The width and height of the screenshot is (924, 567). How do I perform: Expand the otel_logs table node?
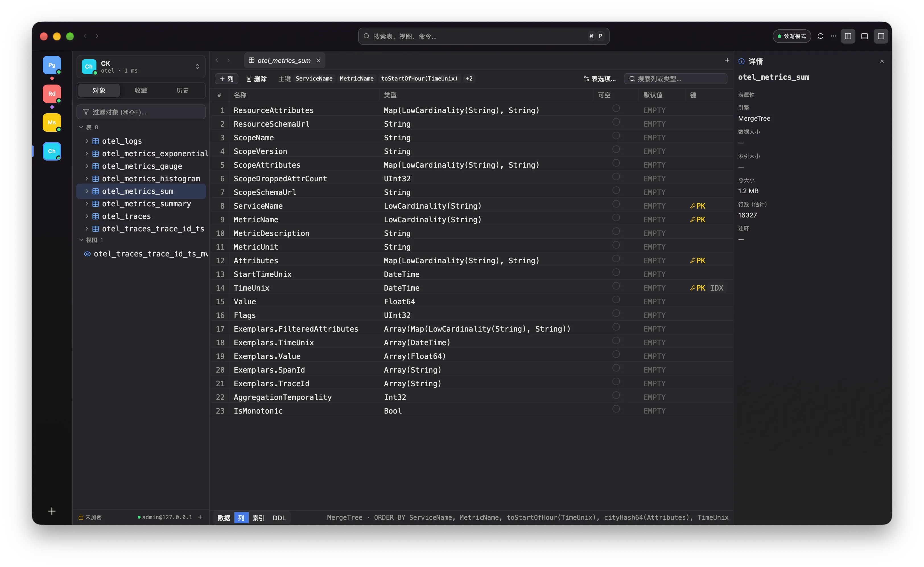tap(86, 141)
